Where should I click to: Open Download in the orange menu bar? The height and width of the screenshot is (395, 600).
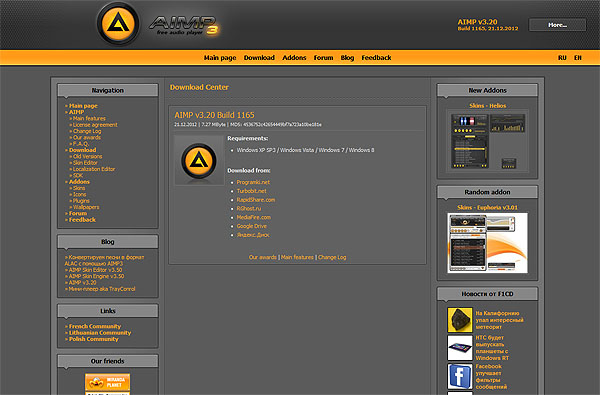click(x=259, y=58)
